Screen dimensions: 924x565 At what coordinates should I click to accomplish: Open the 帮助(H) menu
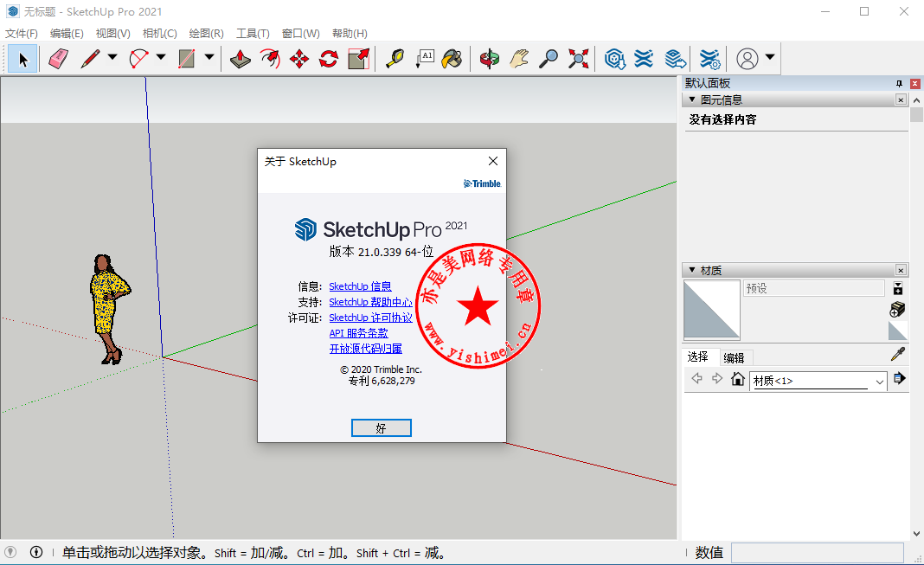[x=350, y=34]
